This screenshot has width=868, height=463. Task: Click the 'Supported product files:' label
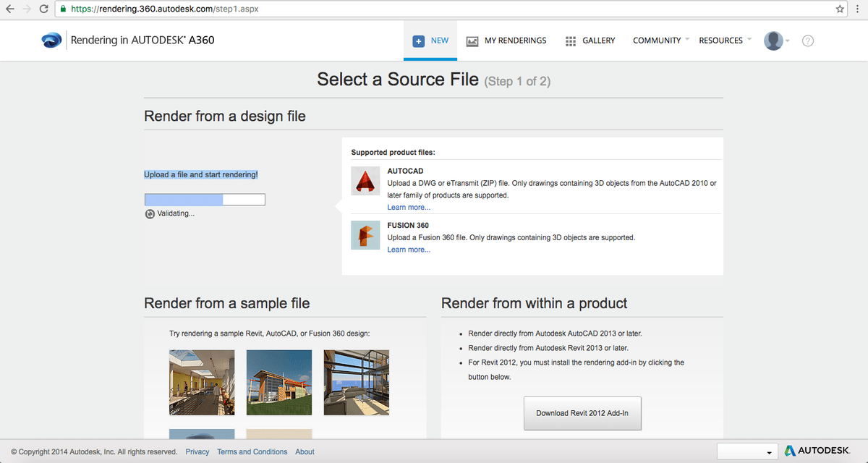pyautogui.click(x=393, y=153)
